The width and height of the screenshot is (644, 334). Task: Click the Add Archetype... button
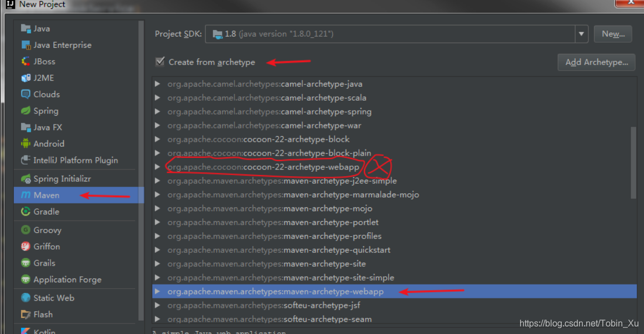coord(596,62)
